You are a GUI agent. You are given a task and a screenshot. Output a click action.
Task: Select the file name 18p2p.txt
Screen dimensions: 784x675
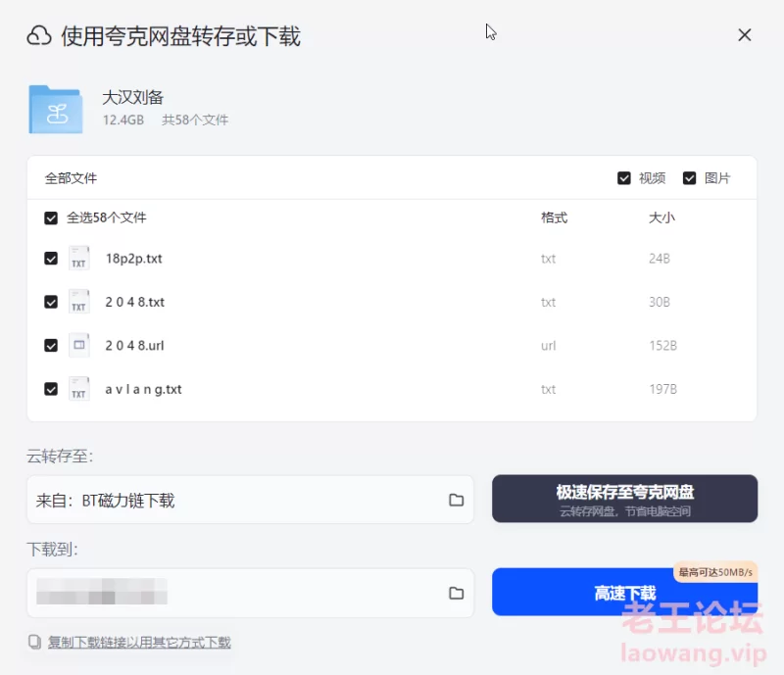(133, 259)
